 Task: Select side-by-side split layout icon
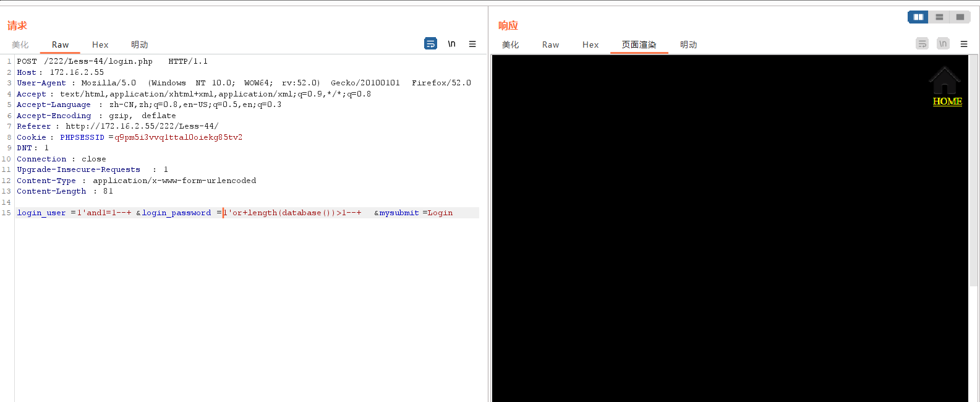[918, 17]
